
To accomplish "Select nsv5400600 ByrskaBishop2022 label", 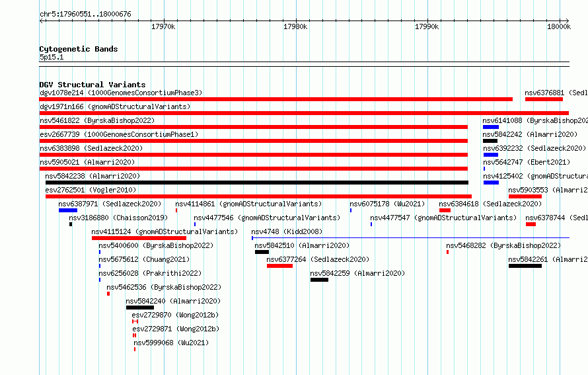I will (x=156, y=245).
